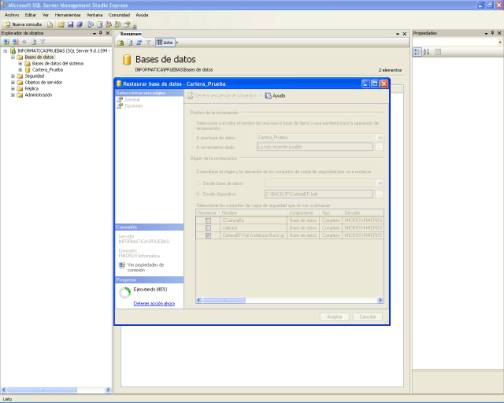Expand the Objetos de servidor node

click(13, 82)
